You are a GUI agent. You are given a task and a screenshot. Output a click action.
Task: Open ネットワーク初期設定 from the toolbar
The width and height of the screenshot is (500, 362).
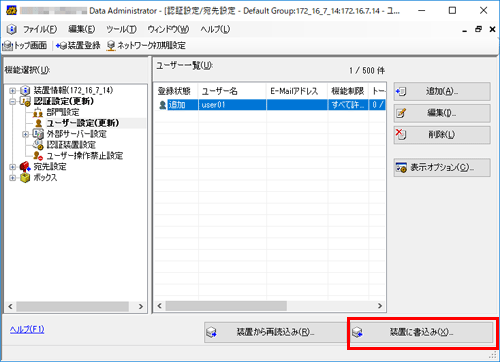[x=146, y=45]
